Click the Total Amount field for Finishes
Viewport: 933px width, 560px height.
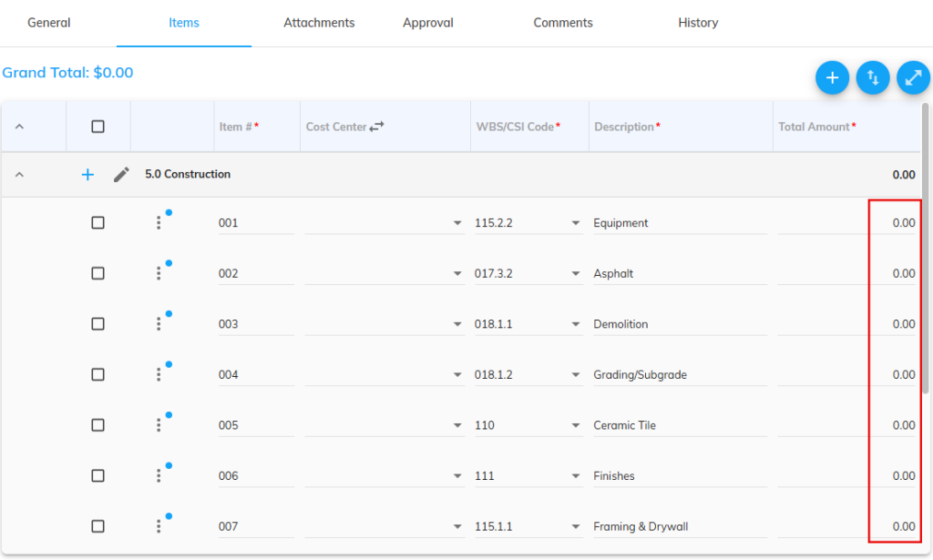[x=846, y=475]
